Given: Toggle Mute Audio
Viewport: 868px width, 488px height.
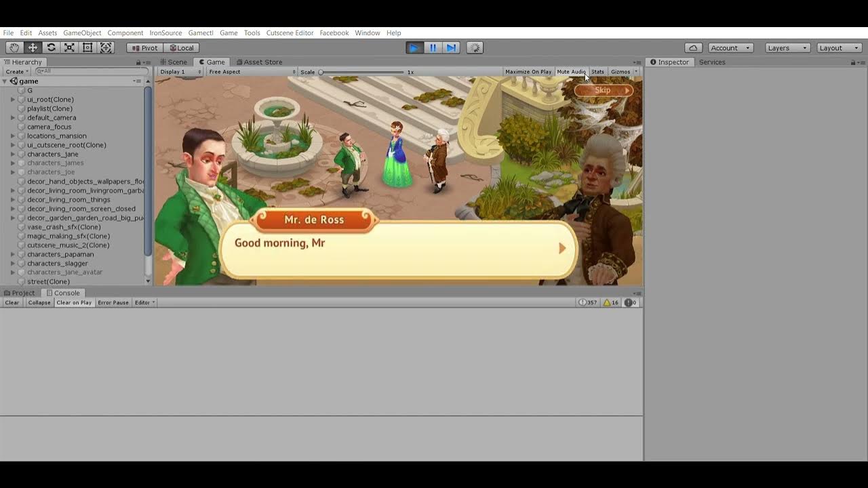Looking at the screenshot, I should 571,72.
